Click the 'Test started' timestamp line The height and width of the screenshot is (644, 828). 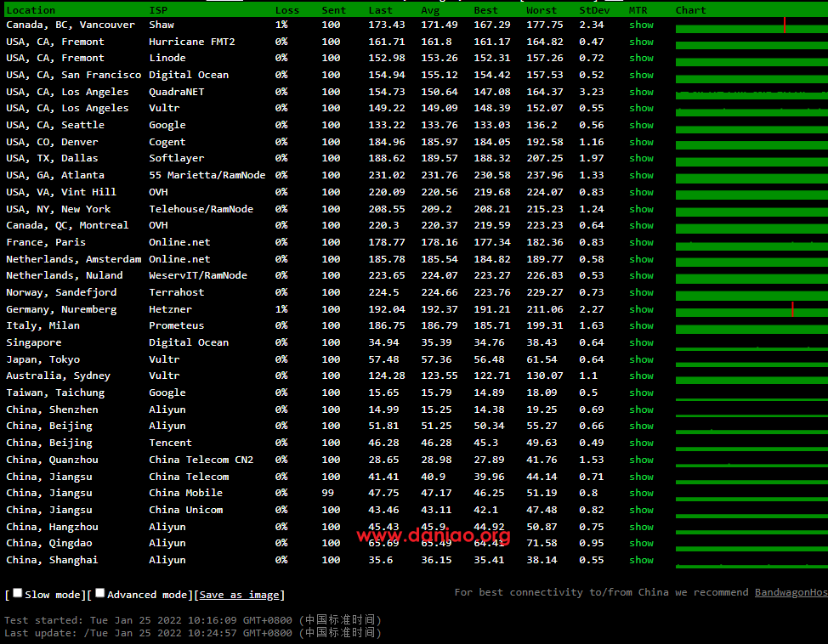coord(193,619)
